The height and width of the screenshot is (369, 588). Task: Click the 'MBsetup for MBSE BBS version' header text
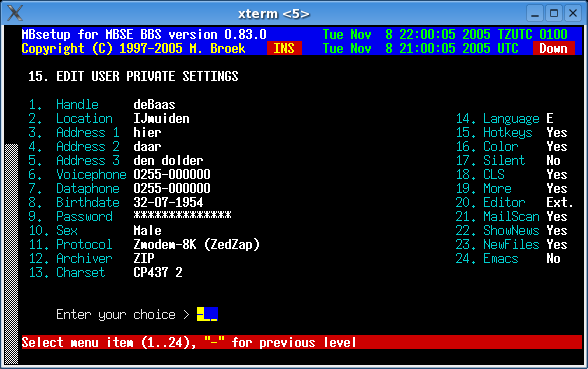(144, 34)
